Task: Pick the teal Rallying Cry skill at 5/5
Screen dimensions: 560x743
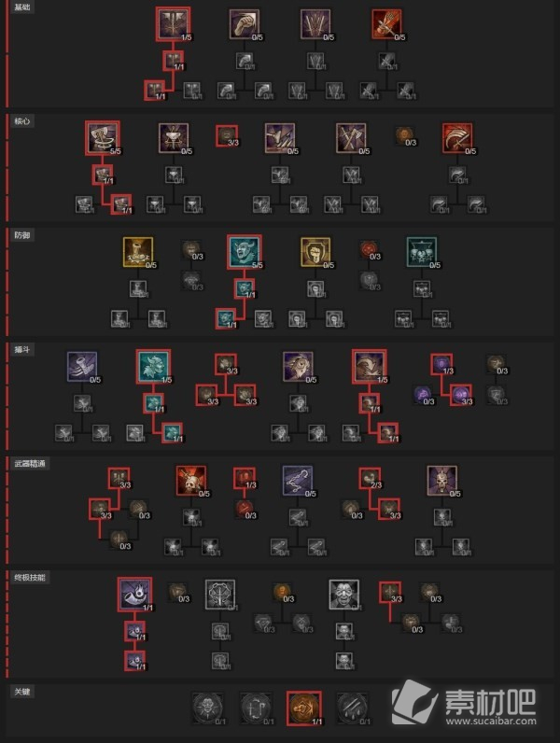Action: click(x=244, y=252)
